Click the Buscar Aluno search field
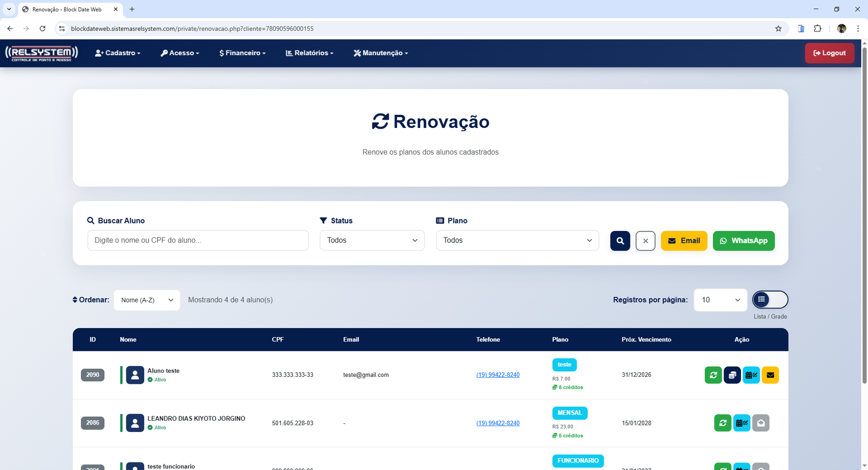 click(x=197, y=241)
